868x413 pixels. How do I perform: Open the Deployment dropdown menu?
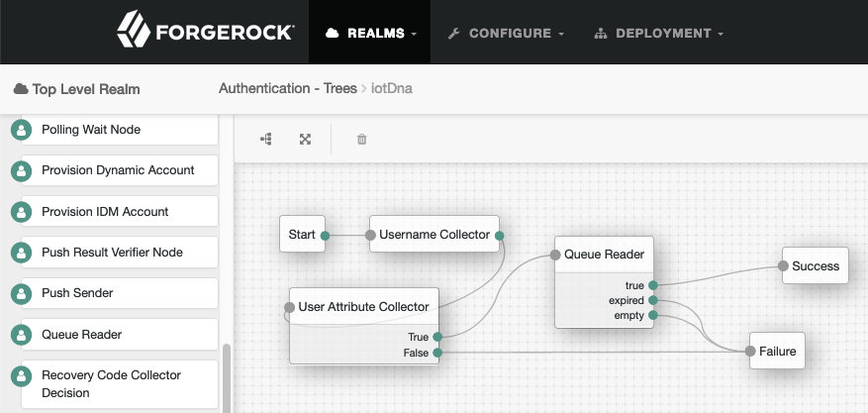[x=659, y=34]
